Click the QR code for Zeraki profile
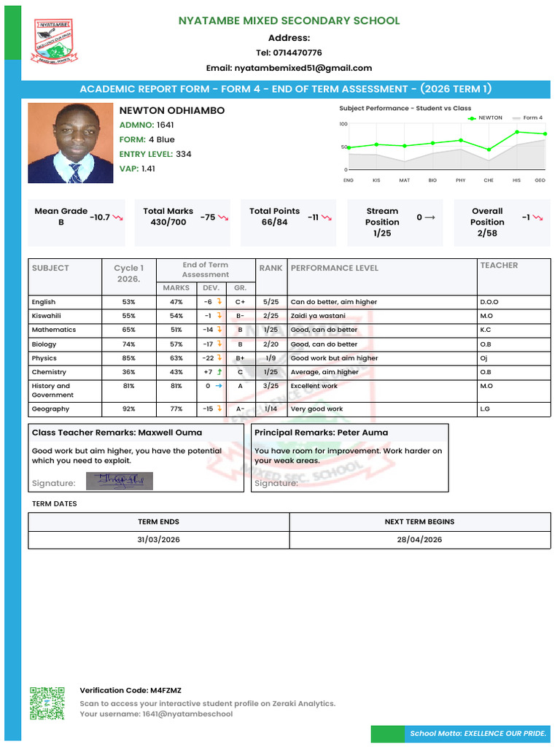Image resolution: width=560 pixels, height=747 pixels. 47,703
